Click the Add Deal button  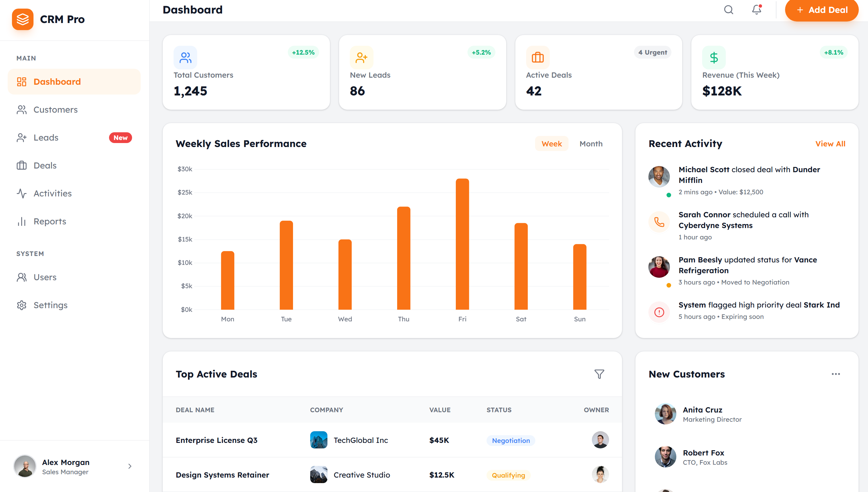pyautogui.click(x=821, y=10)
